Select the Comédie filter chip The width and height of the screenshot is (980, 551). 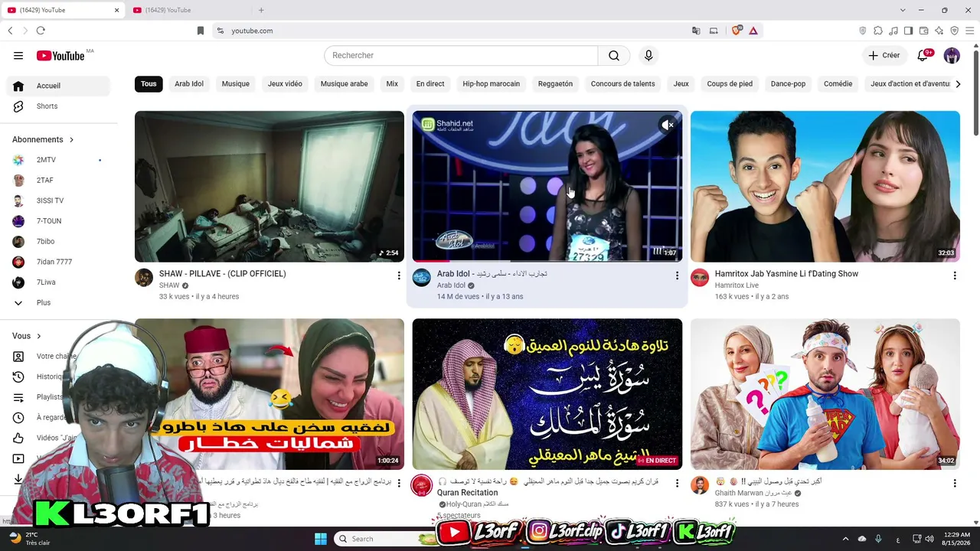click(x=838, y=84)
